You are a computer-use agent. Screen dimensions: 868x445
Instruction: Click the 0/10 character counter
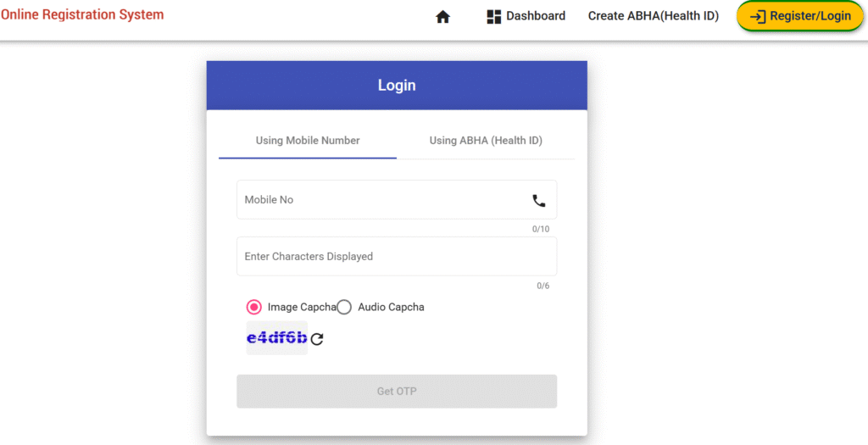[x=541, y=230]
